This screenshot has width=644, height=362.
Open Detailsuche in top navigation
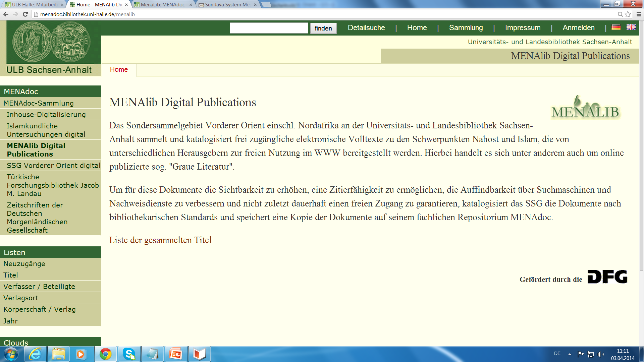[x=366, y=28]
